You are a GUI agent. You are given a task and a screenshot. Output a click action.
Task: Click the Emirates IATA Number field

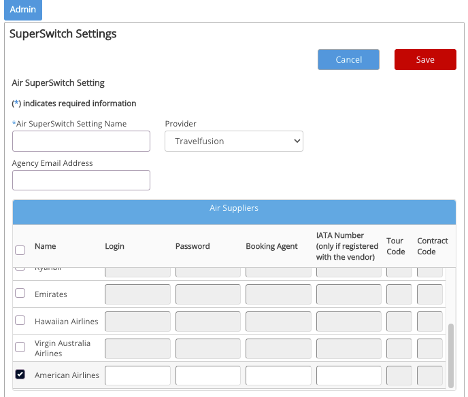tap(349, 294)
